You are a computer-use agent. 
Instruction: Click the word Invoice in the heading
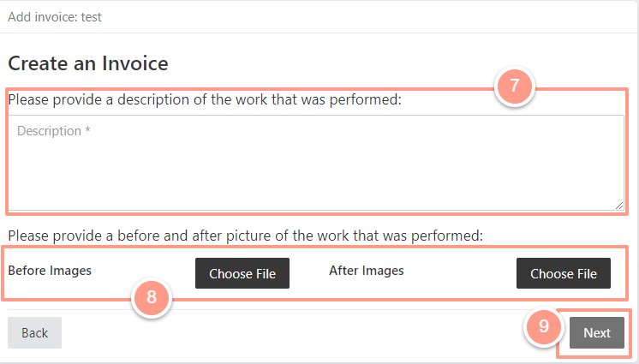(x=134, y=63)
